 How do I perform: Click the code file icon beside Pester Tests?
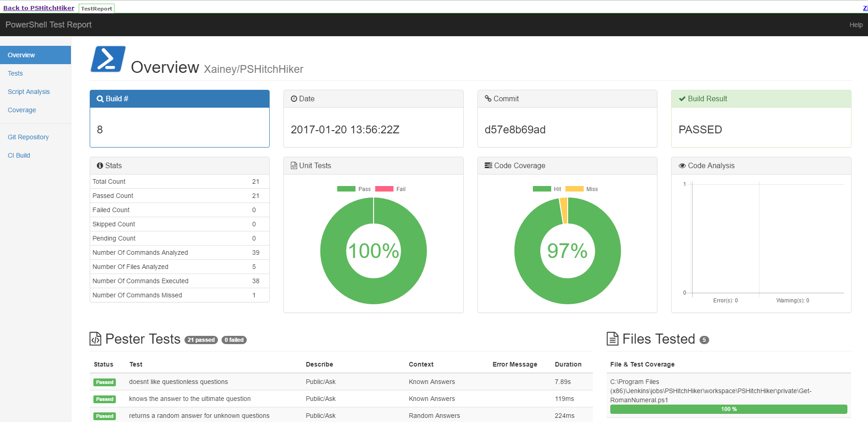pyautogui.click(x=95, y=339)
